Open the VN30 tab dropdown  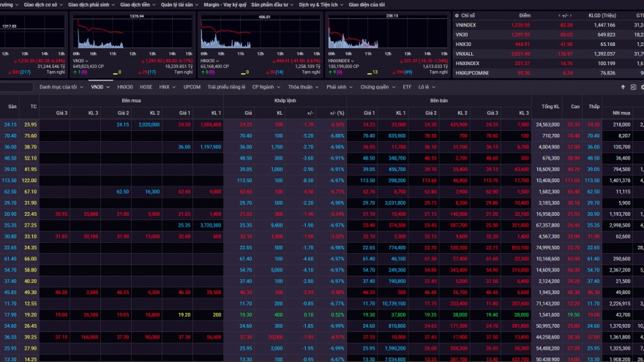100,87
